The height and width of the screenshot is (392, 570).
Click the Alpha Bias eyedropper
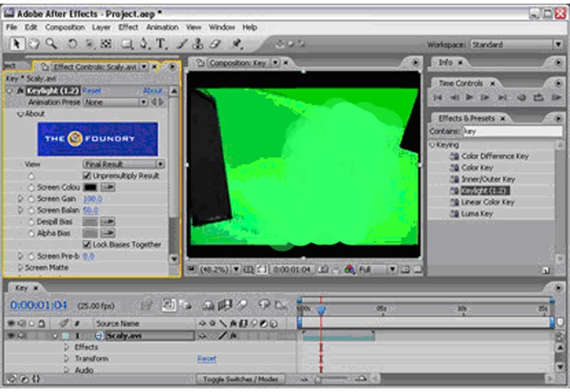click(108, 233)
